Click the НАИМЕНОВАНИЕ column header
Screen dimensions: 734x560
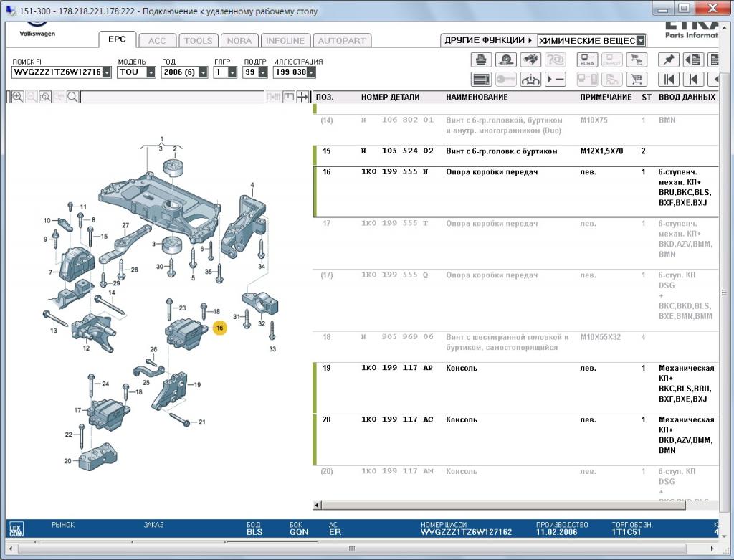click(x=477, y=97)
